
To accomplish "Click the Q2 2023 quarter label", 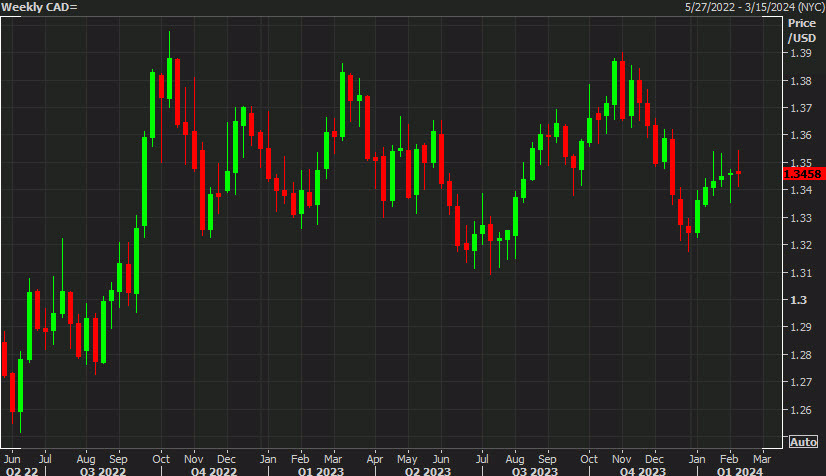I will 428,471.
